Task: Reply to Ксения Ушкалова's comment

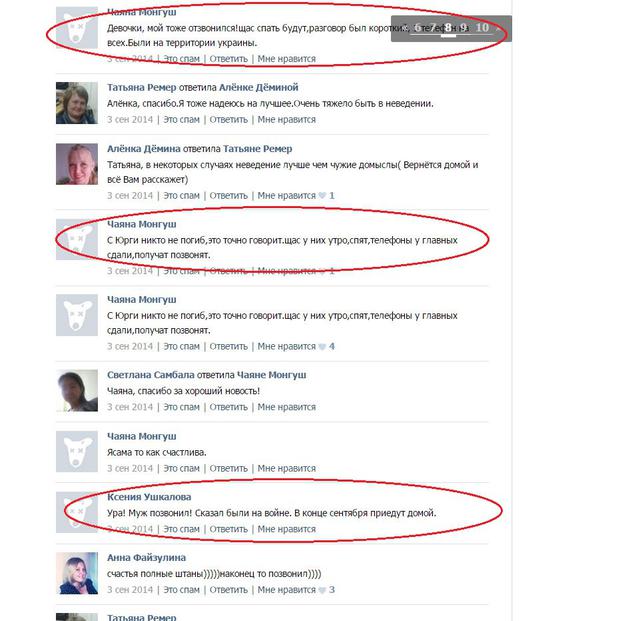Action: click(229, 529)
